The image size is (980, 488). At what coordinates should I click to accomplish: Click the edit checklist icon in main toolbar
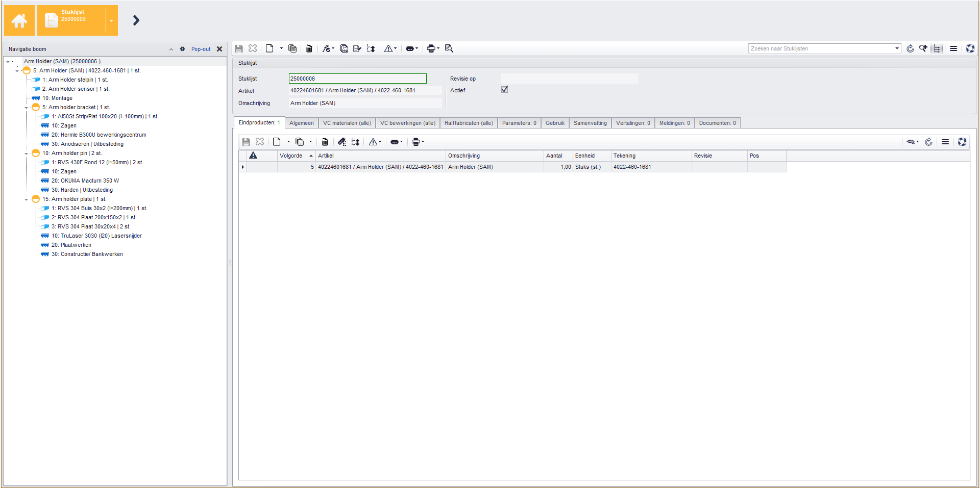[357, 48]
